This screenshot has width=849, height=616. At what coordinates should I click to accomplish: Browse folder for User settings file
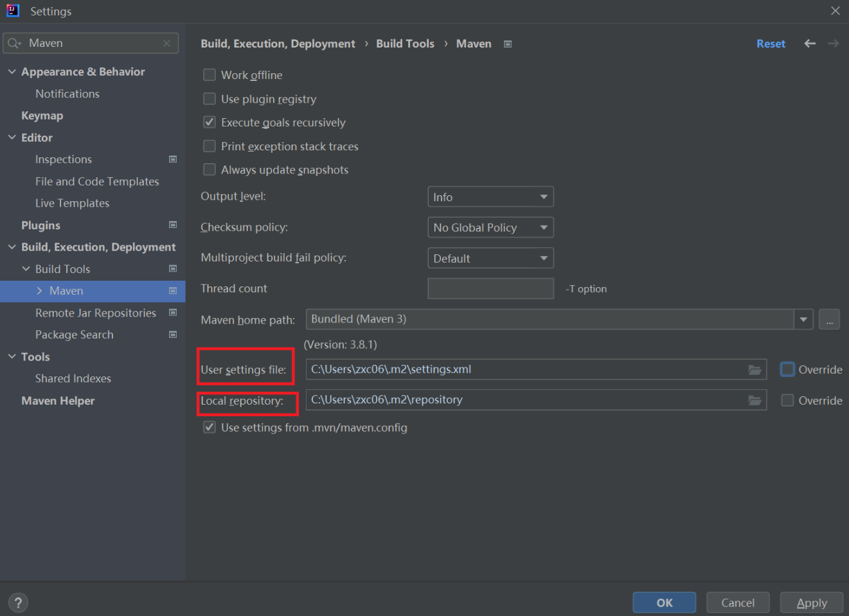click(755, 369)
